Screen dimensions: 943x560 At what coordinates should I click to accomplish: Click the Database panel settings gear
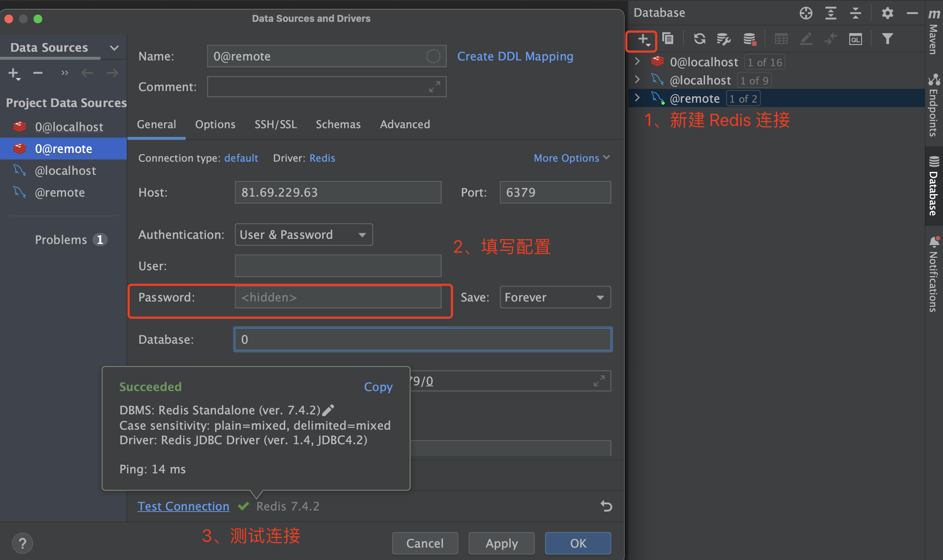(887, 13)
